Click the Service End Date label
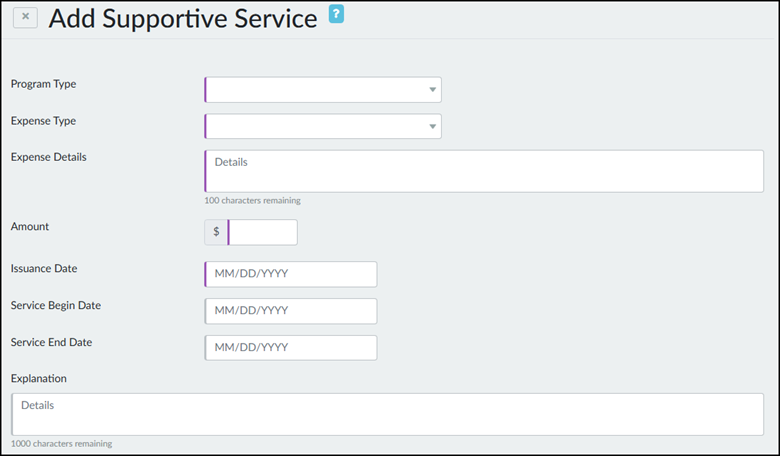Viewport: 780px width, 456px height. pyautogui.click(x=52, y=342)
